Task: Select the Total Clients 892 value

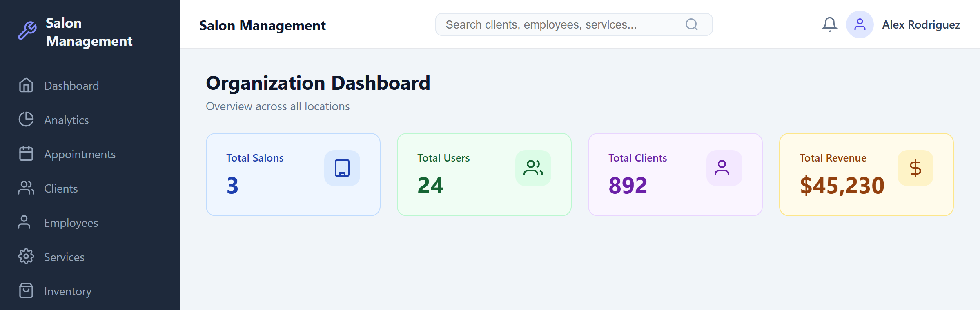Action: (628, 186)
